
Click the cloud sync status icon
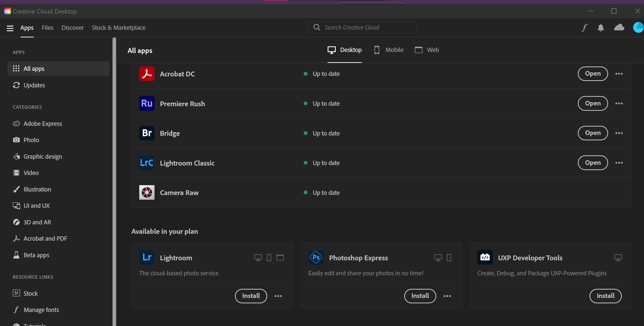[x=619, y=27]
